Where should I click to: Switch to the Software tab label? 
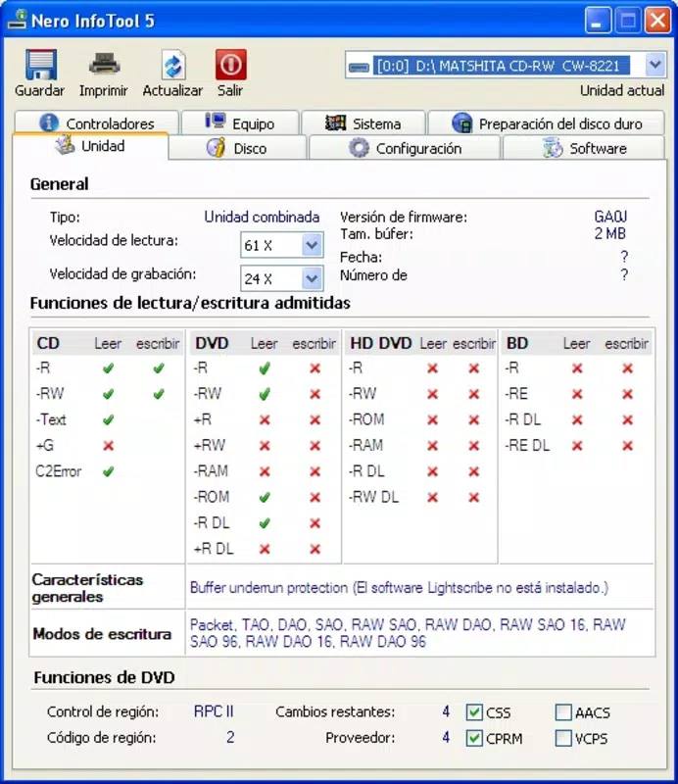tap(598, 149)
